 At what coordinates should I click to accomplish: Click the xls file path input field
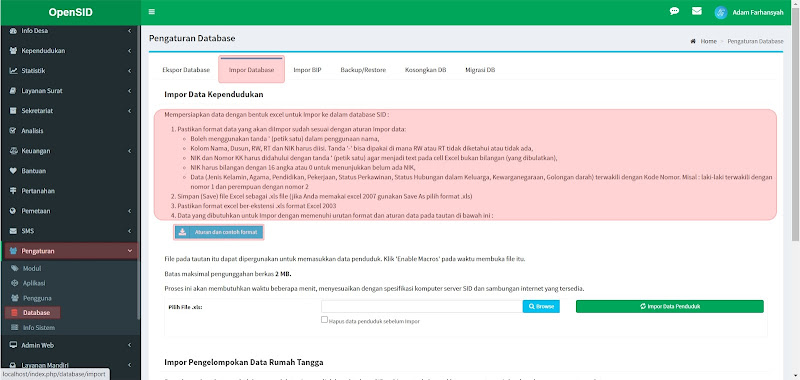point(422,306)
